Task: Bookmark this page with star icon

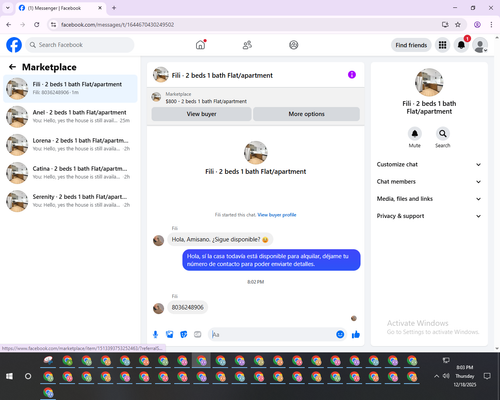Action: [x=458, y=25]
